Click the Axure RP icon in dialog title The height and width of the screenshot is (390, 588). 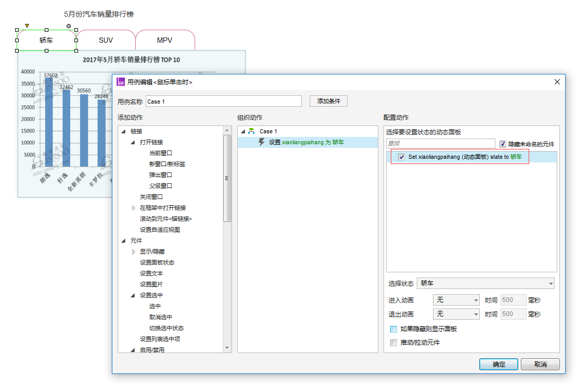(x=121, y=82)
